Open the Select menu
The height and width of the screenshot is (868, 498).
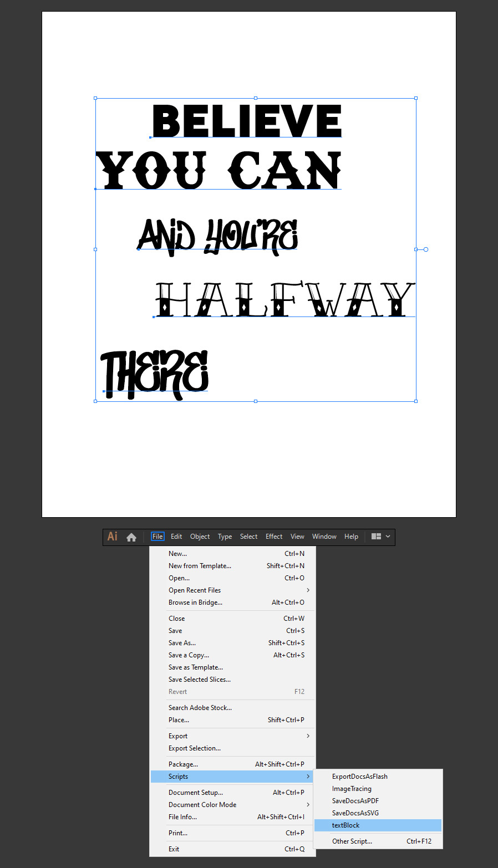coord(248,537)
